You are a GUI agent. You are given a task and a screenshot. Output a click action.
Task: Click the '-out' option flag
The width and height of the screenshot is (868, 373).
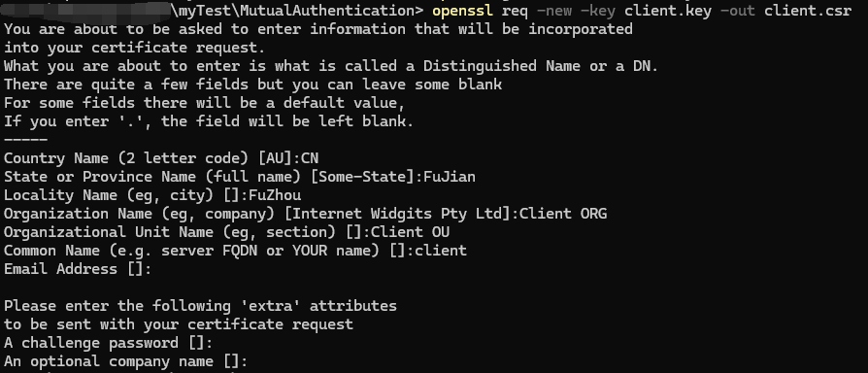738,11
